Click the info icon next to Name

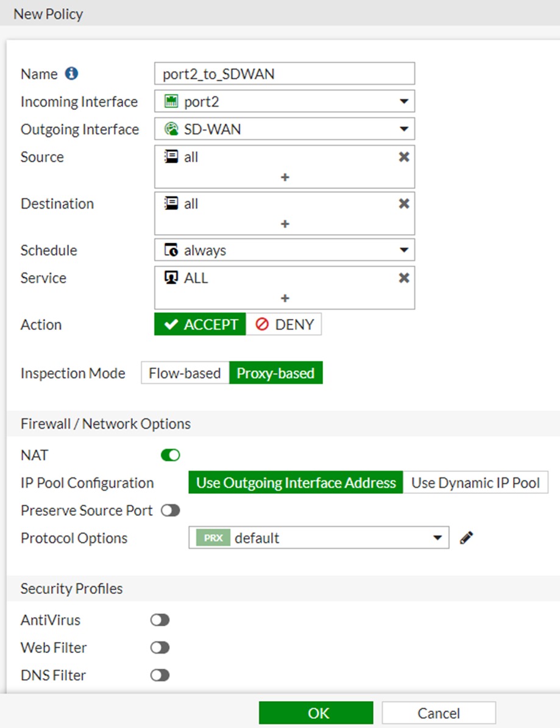coord(71,74)
